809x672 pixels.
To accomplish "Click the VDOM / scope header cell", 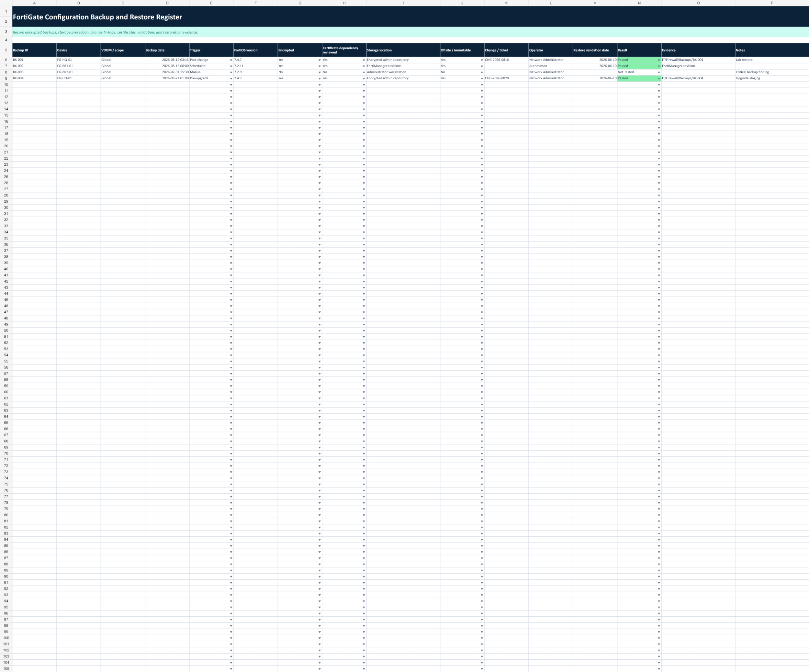I will (x=123, y=50).
